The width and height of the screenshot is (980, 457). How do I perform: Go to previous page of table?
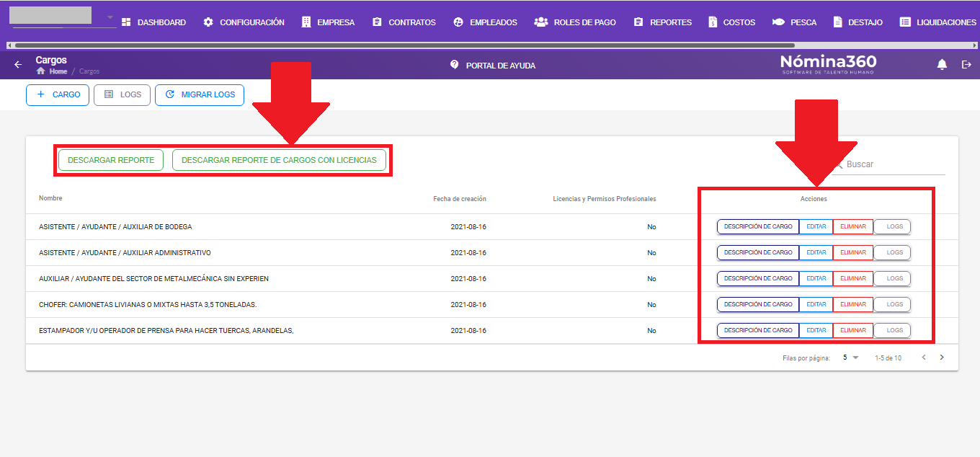pos(924,358)
